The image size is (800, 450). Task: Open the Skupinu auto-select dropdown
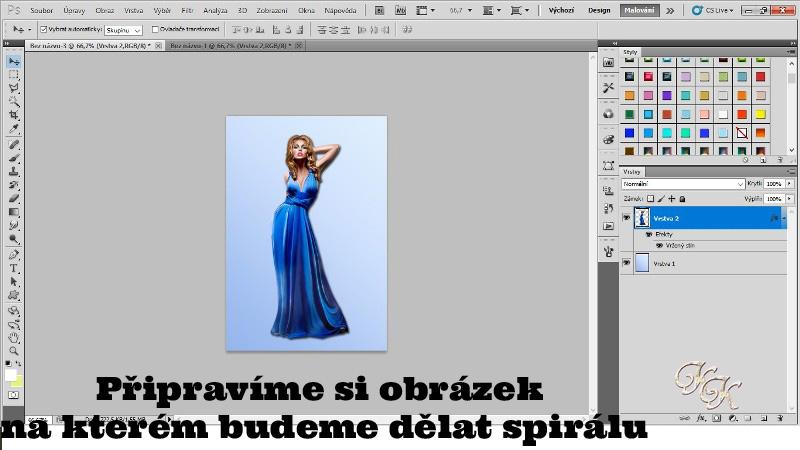[123, 31]
